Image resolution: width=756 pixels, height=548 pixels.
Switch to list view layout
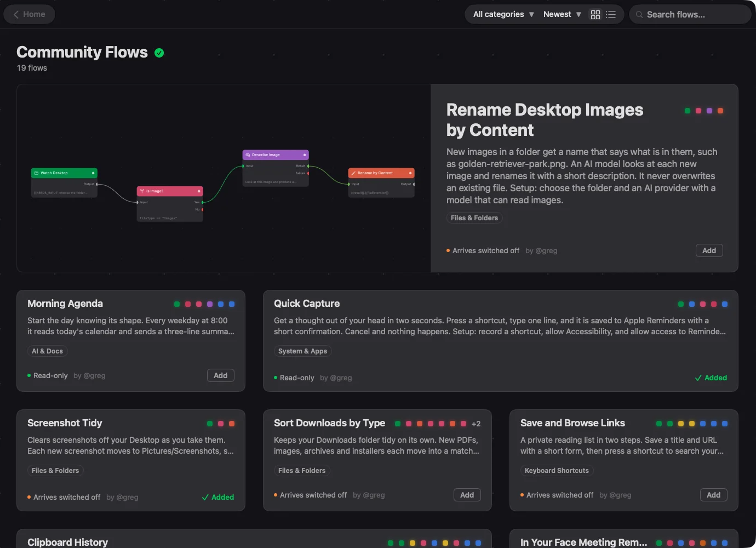[611, 15]
